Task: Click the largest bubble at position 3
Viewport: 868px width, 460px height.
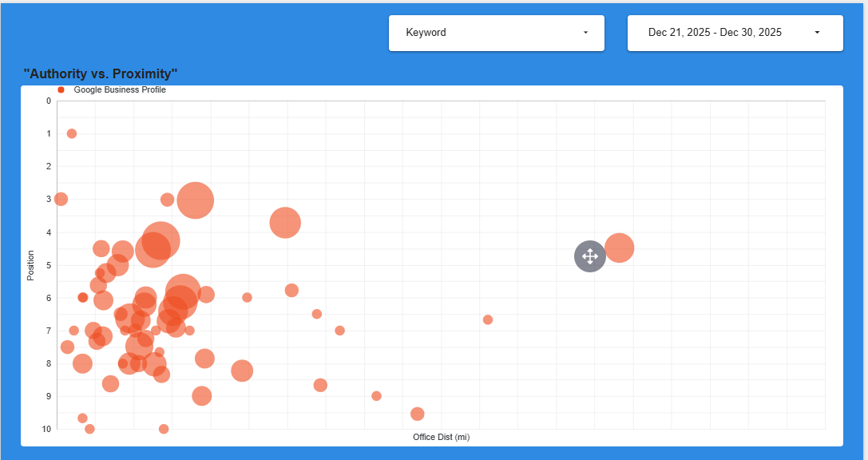Action: click(196, 200)
